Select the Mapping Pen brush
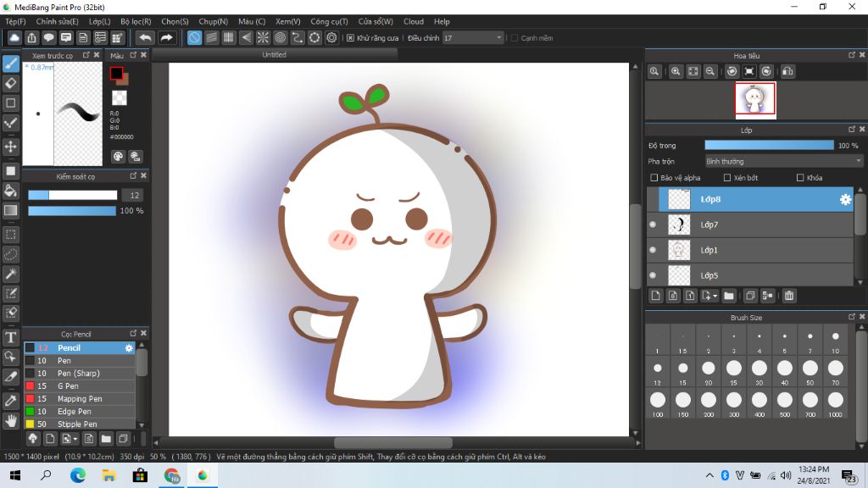 [x=79, y=399]
